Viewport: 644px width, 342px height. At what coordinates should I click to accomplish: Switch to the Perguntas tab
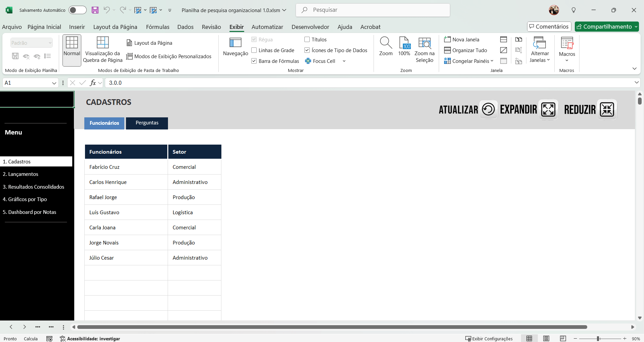click(147, 123)
